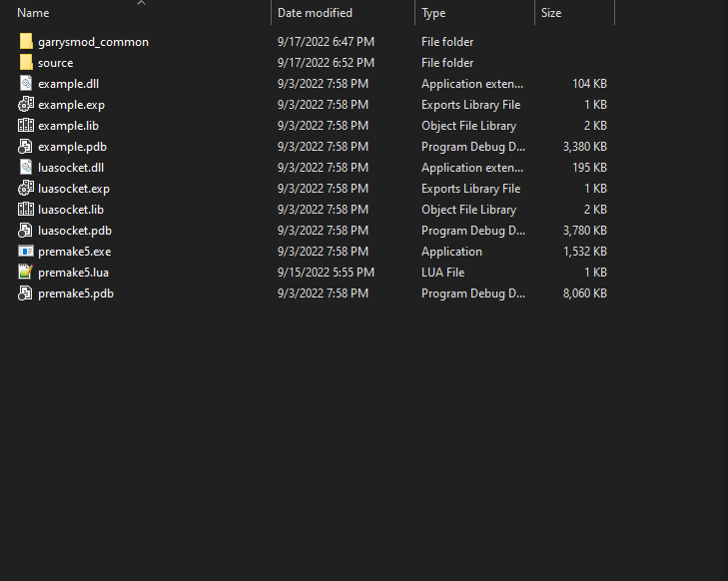
Task: Sort by the Date modified column header
Action: point(315,13)
